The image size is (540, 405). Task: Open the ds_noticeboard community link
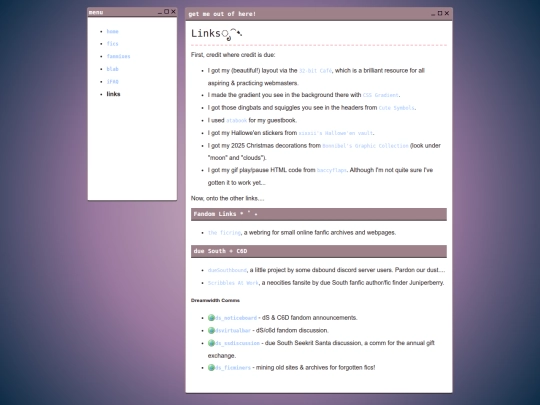point(236,318)
